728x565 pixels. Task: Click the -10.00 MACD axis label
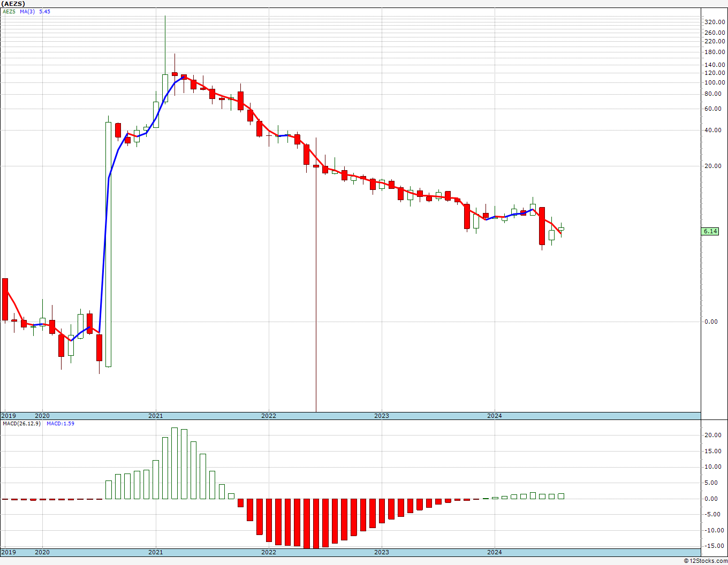click(715, 530)
